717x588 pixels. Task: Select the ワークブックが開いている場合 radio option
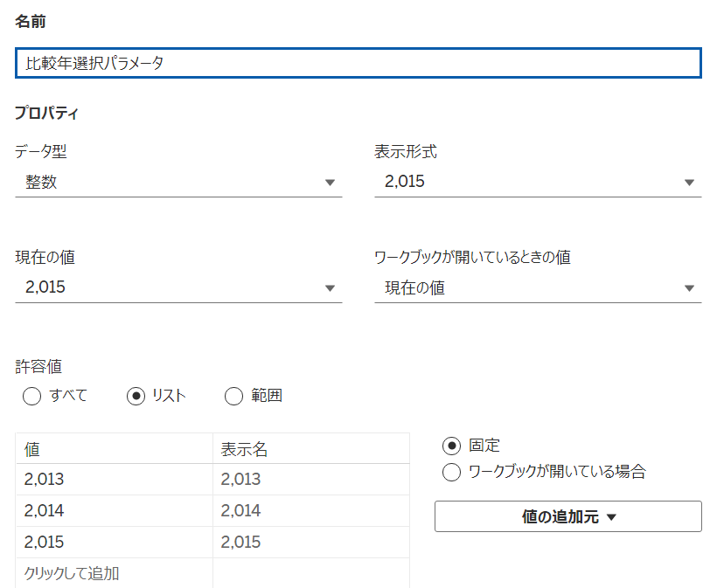[451, 473]
